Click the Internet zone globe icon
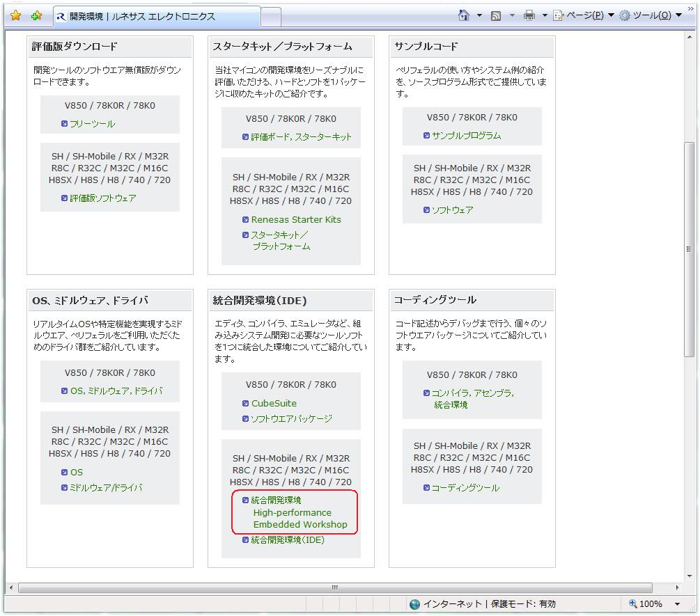This screenshot has height=616, width=700. [x=415, y=604]
